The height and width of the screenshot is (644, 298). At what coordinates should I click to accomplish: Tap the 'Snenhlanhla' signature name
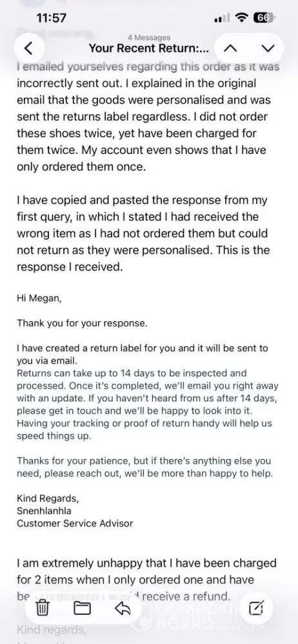(x=43, y=511)
